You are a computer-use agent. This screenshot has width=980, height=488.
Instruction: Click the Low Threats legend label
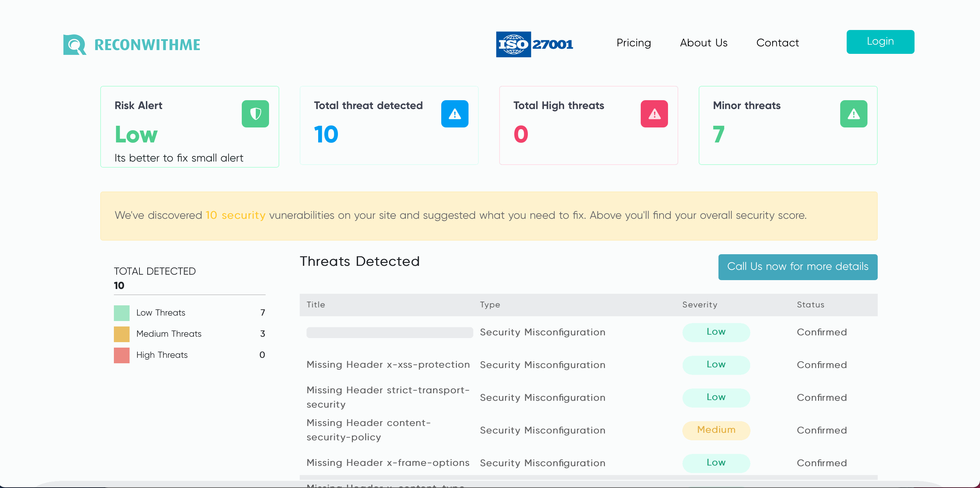click(161, 313)
